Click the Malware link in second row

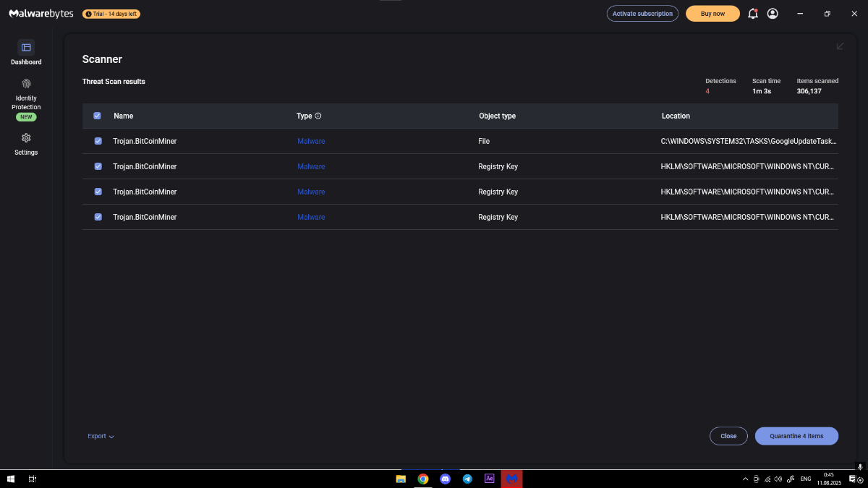(x=311, y=166)
